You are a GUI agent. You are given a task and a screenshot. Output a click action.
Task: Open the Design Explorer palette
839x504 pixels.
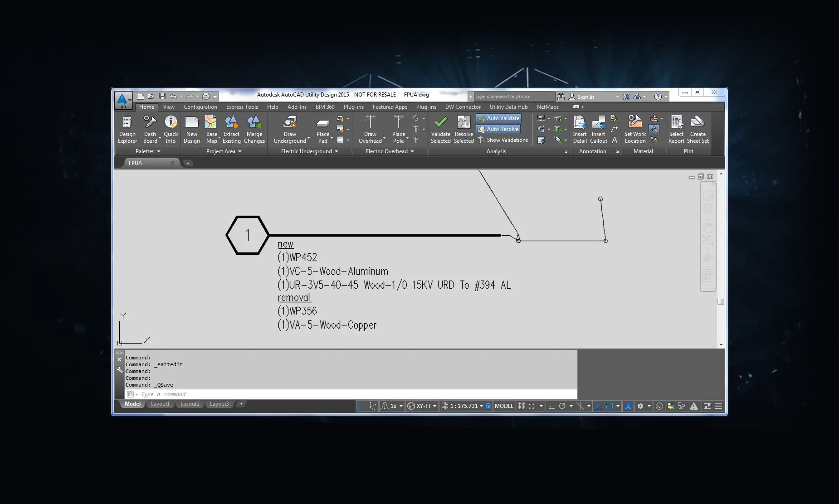127,129
